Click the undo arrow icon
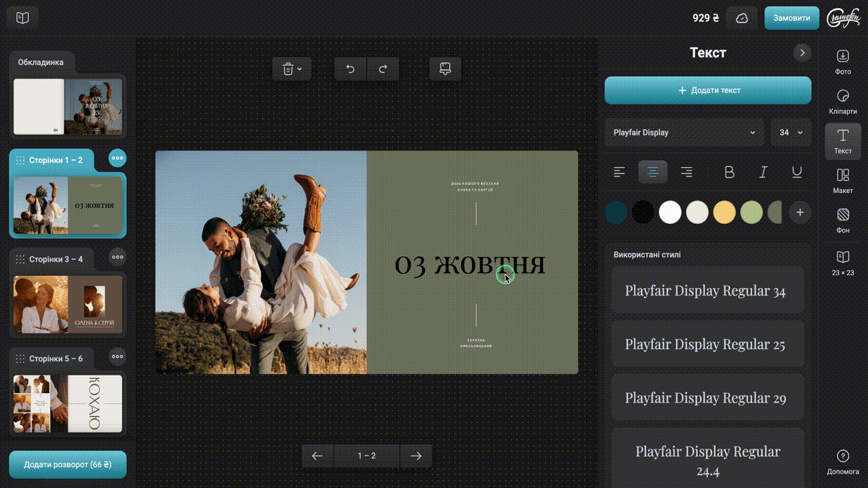 point(350,68)
